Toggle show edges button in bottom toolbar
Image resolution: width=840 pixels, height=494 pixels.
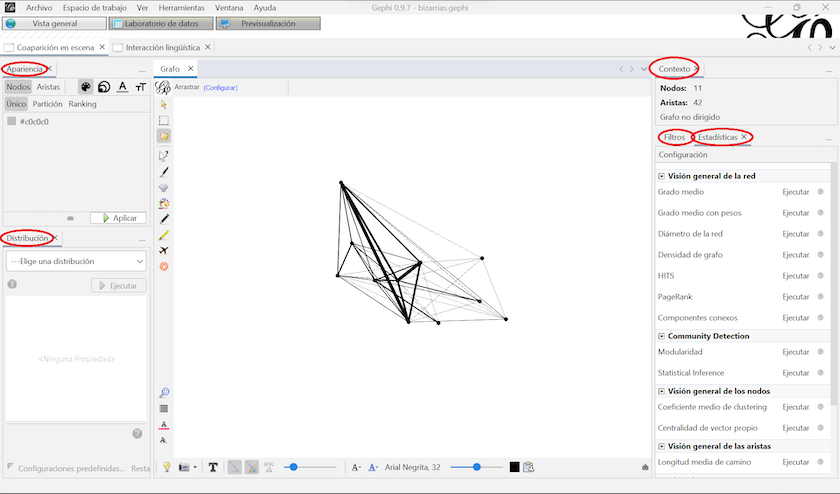233,467
